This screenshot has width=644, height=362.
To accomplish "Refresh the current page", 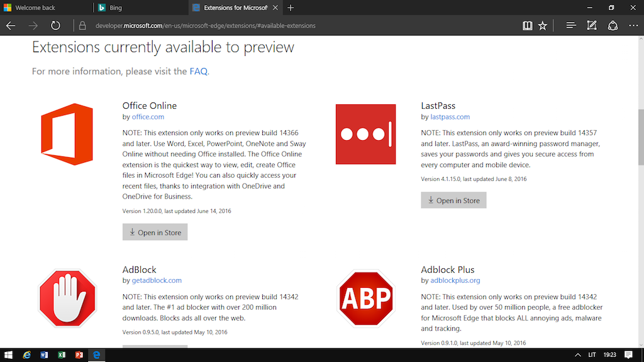I will [x=55, y=26].
